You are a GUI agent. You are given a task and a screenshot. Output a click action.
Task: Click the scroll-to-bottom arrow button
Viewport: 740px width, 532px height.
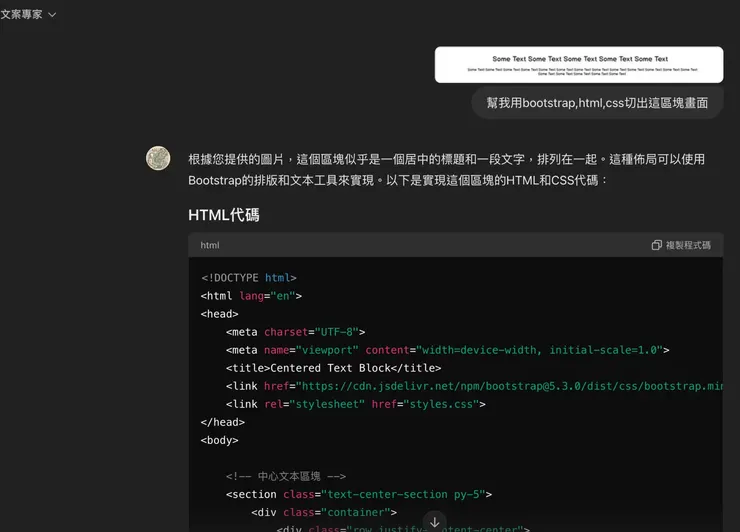point(435,522)
